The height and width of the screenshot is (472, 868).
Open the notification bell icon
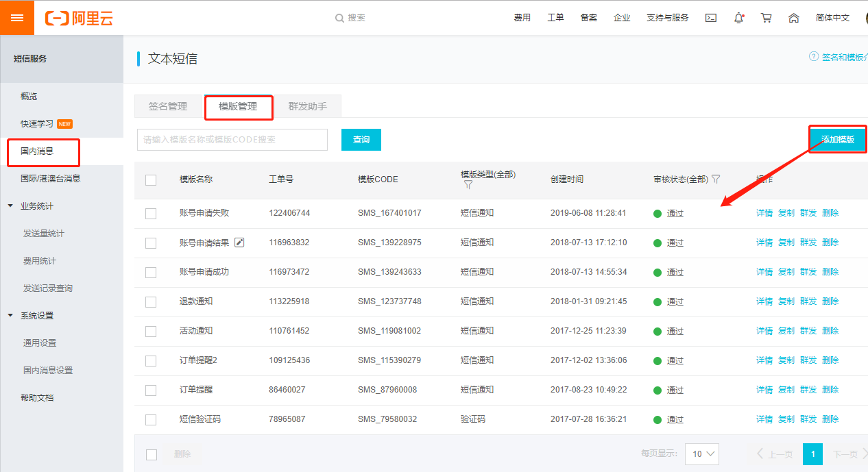coord(738,18)
